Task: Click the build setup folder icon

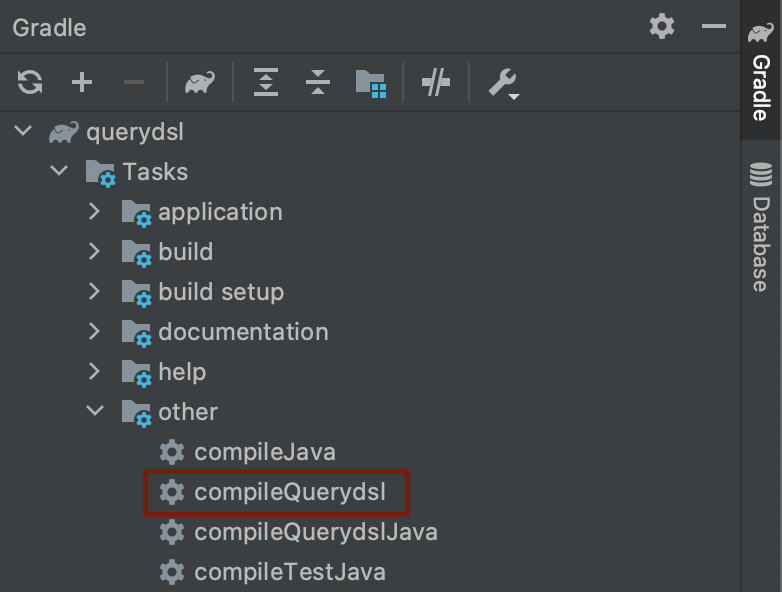Action: [137, 293]
